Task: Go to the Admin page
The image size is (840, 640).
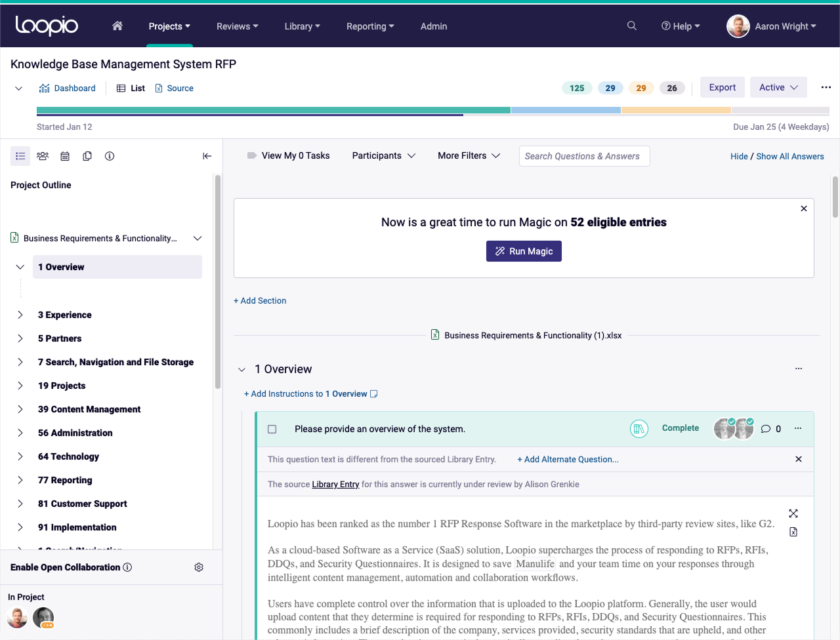Action: (434, 26)
